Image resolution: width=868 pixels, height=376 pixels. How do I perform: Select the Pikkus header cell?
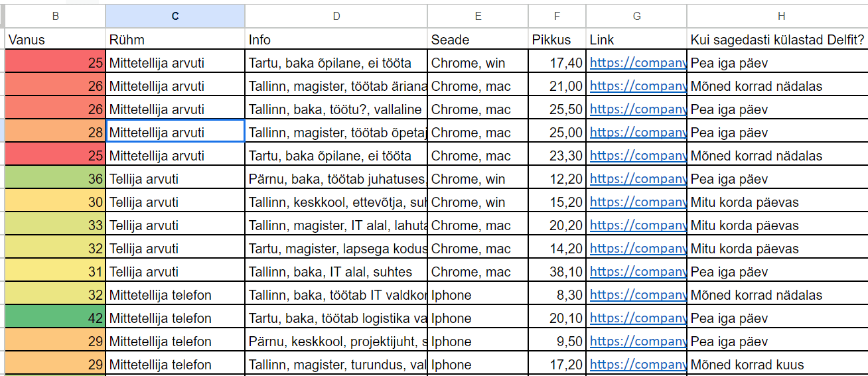[x=557, y=40]
